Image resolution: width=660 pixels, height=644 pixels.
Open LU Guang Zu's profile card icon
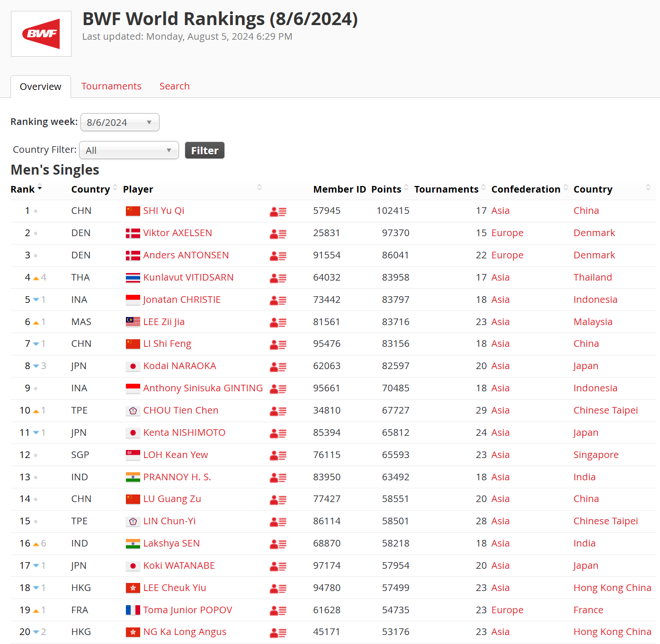278,500
